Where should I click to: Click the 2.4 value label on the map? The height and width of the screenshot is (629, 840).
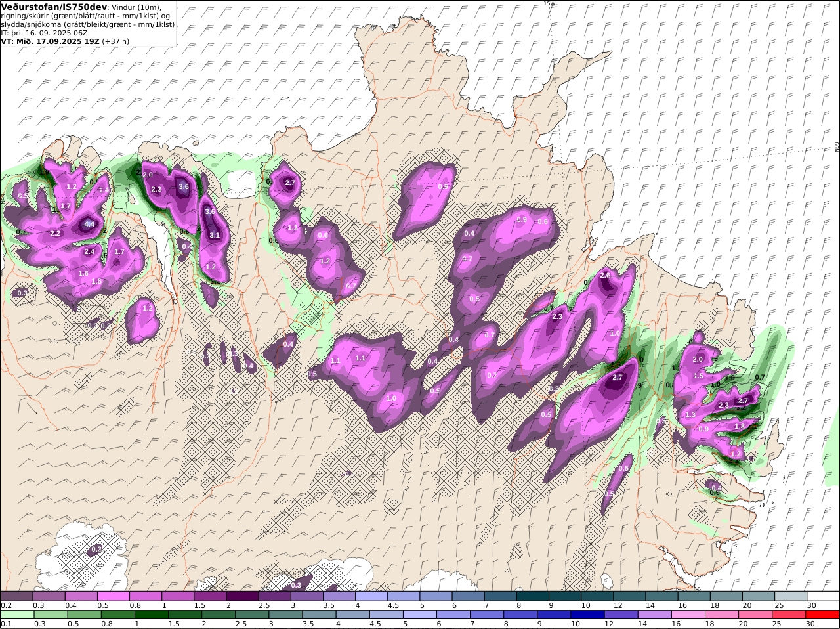(x=89, y=252)
